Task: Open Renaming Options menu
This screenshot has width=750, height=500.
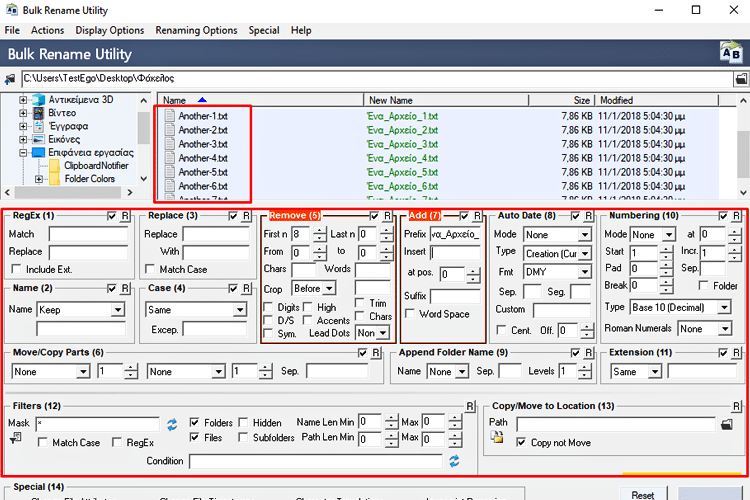Action: click(x=196, y=30)
